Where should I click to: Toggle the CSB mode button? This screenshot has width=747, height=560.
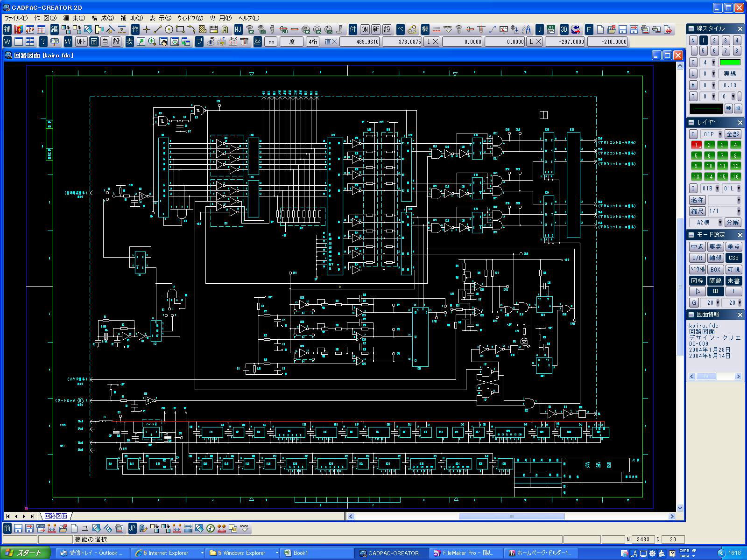point(733,258)
